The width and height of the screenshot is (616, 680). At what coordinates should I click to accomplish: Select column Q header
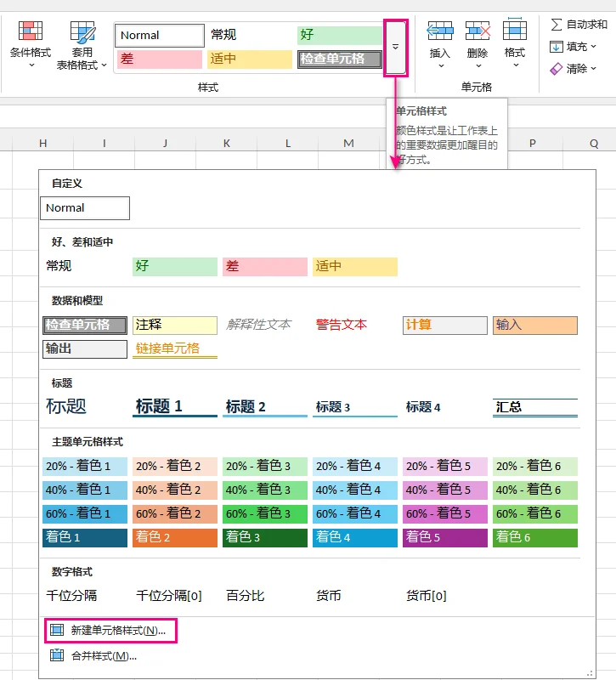(594, 143)
